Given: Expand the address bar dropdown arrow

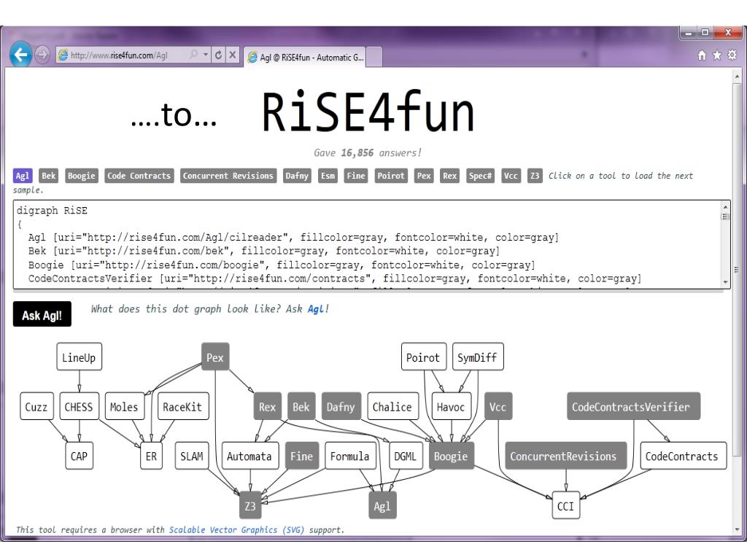Looking at the screenshot, I should click(206, 55).
